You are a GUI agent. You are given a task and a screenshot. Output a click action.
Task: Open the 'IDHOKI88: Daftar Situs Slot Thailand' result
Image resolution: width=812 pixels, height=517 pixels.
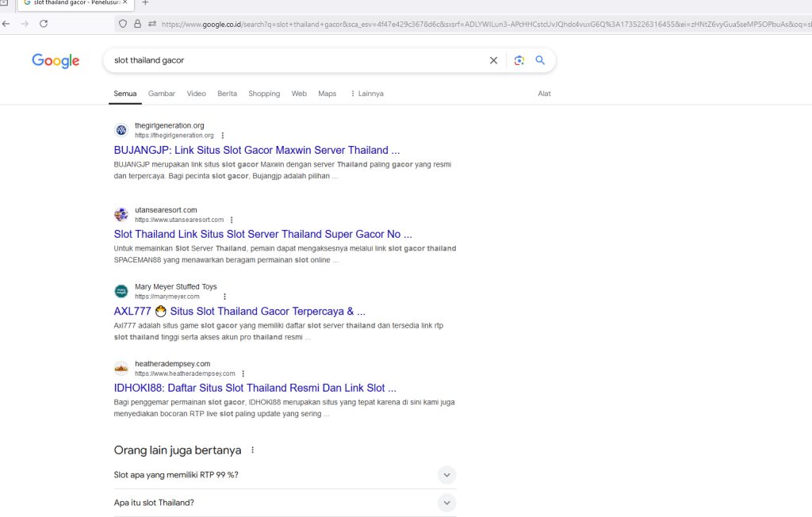click(x=255, y=388)
